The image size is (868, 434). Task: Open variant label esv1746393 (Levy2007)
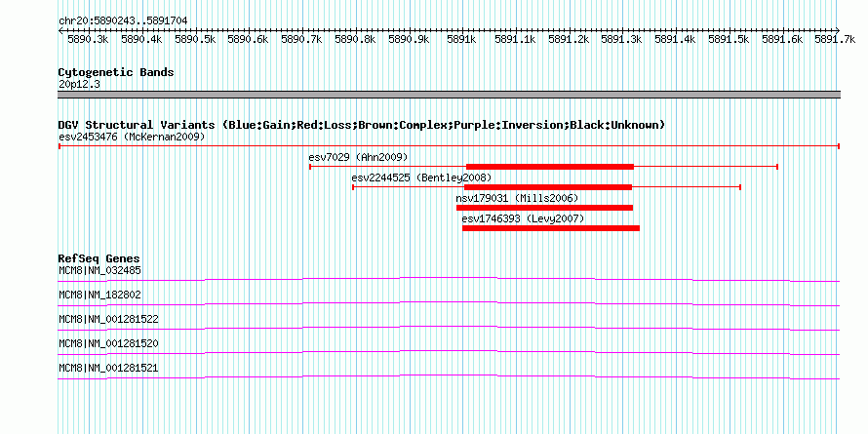click(x=523, y=218)
